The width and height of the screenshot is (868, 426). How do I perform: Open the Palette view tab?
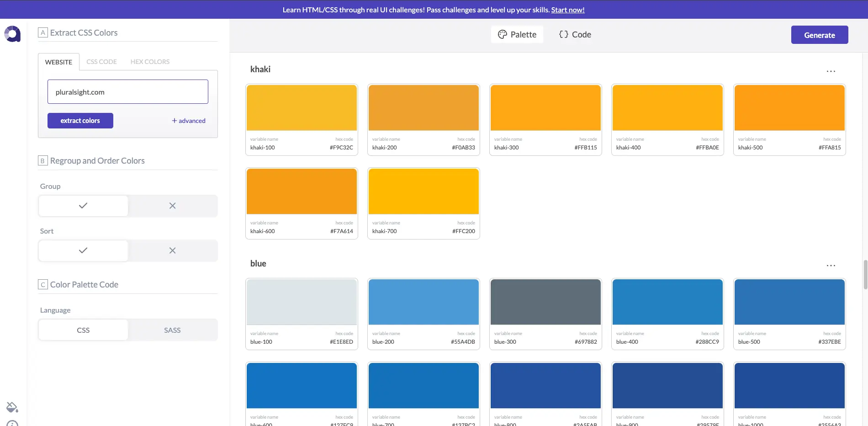(517, 34)
